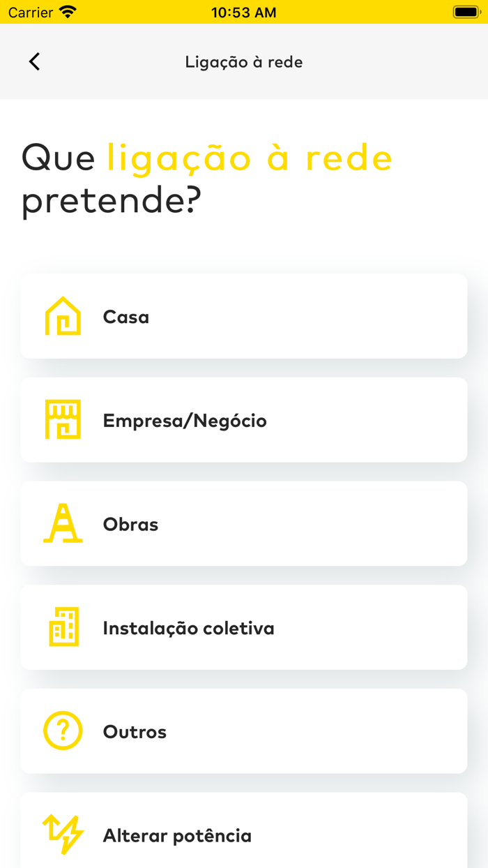Click the house icon for Casa
Image resolution: width=488 pixels, height=868 pixels.
63,315
